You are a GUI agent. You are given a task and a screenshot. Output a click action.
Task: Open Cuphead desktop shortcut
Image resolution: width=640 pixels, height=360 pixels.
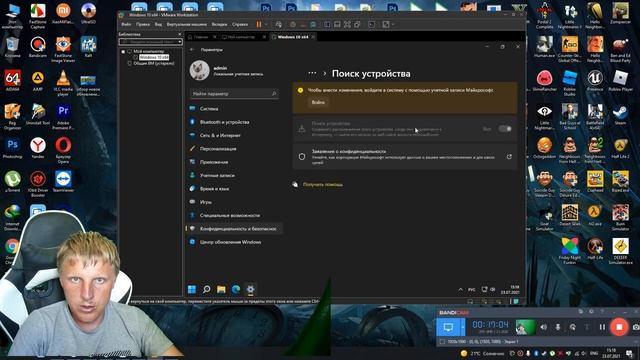595,182
